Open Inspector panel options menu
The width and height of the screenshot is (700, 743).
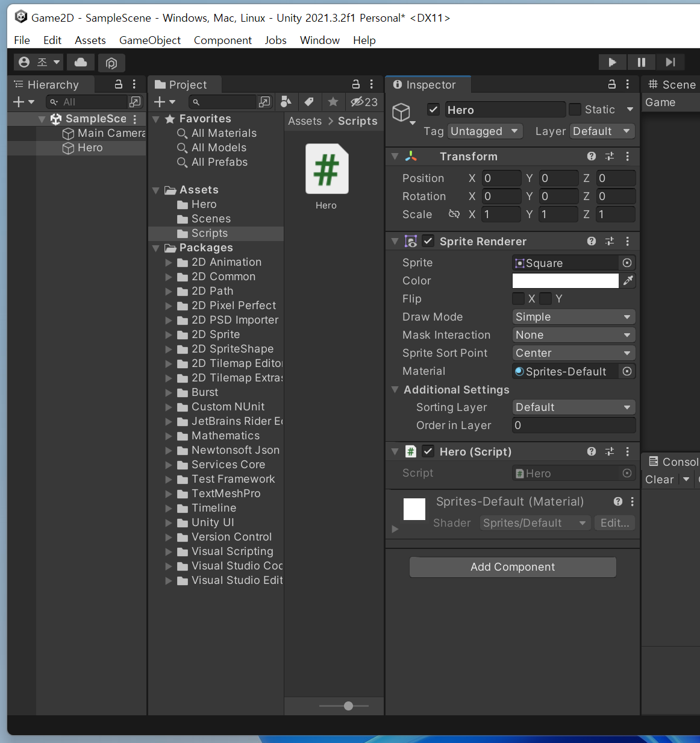click(x=628, y=84)
